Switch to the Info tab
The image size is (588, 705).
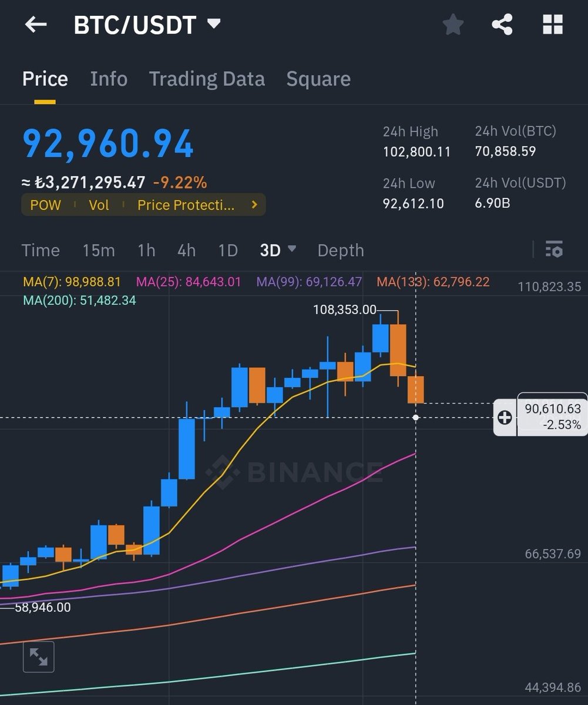point(109,79)
